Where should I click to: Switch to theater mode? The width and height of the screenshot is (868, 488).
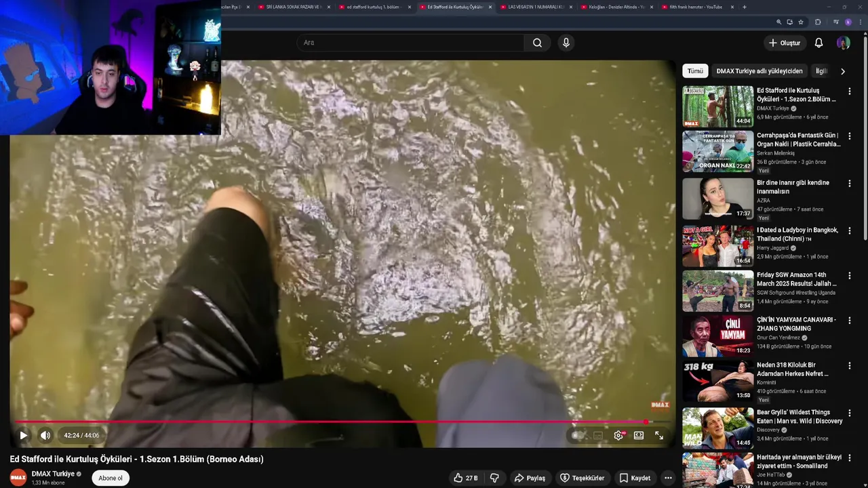pyautogui.click(x=639, y=435)
